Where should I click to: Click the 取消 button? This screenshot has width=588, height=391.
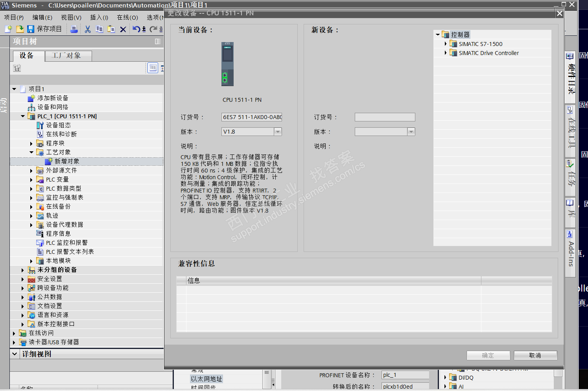(535, 355)
